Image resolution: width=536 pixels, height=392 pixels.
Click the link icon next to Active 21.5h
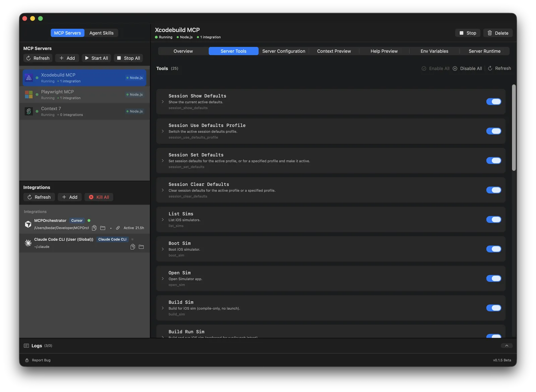118,227
